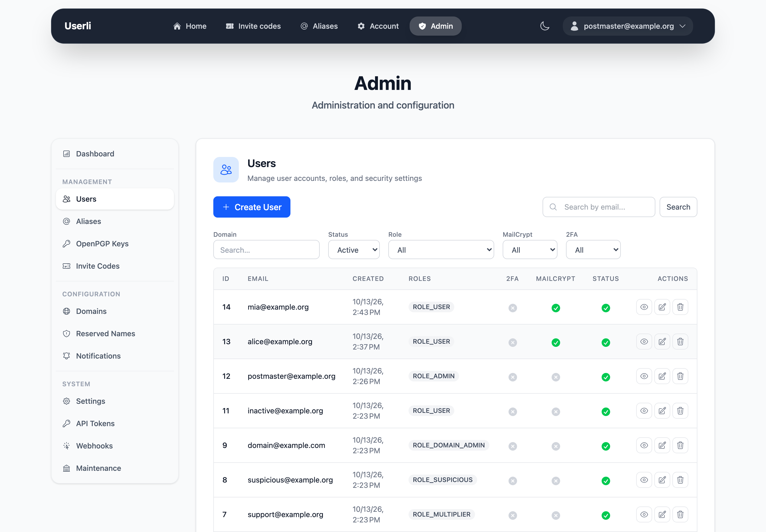Delete user alice@example.org
This screenshot has height=532, width=766.
tap(680, 342)
